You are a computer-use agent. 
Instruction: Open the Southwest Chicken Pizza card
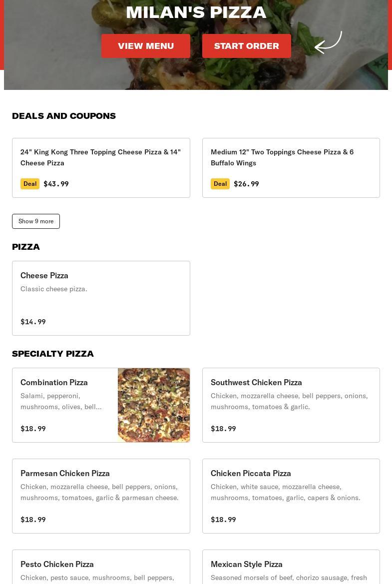(291, 405)
